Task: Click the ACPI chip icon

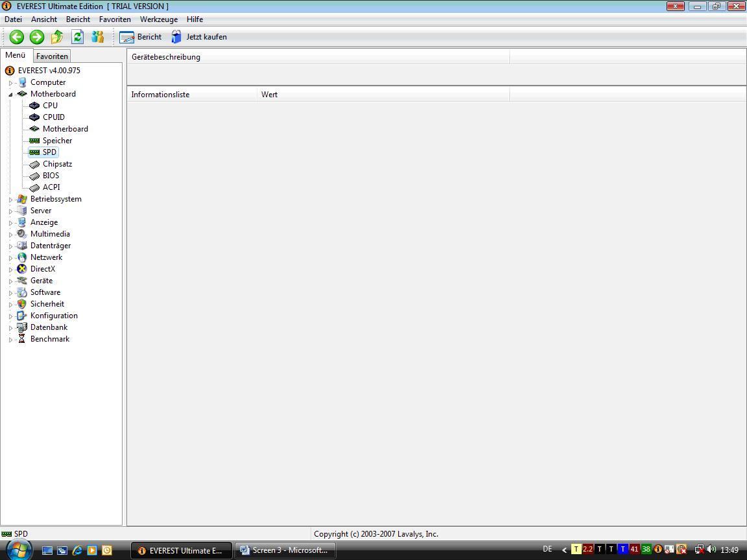Action: tap(34, 187)
